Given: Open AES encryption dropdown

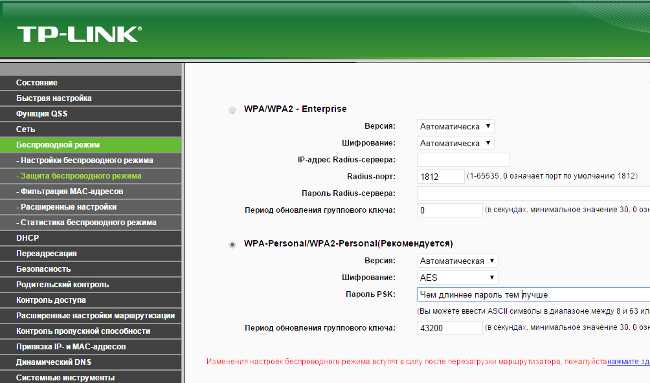Looking at the screenshot, I should [x=457, y=277].
